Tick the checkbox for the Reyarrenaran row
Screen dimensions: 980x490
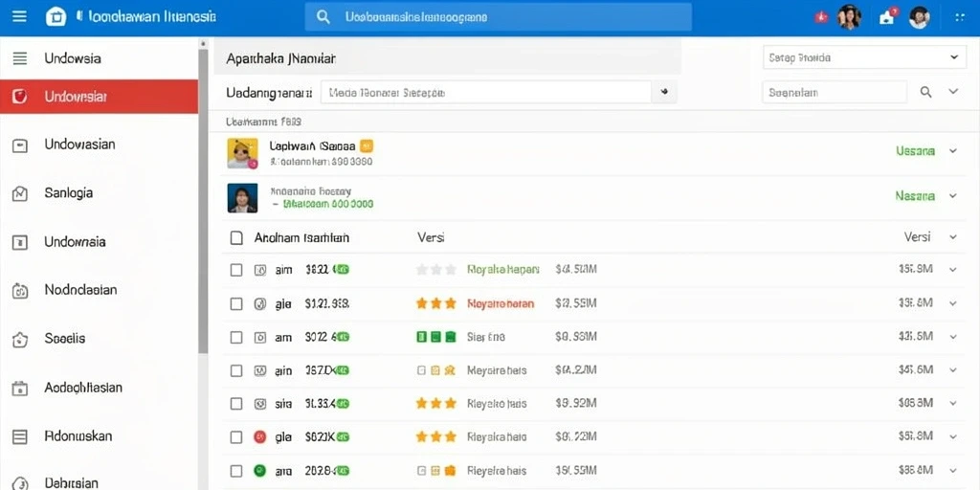tap(236, 303)
